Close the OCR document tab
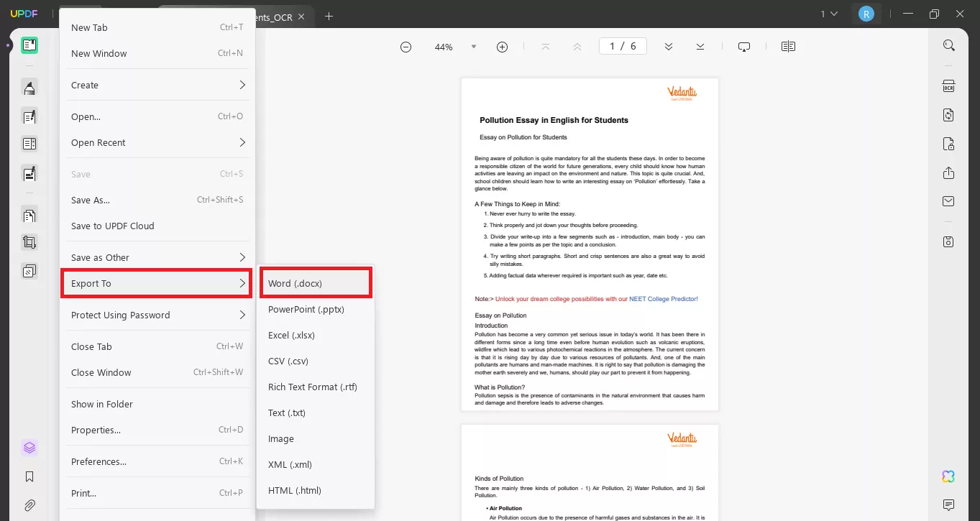This screenshot has width=980, height=521. pos(301,17)
